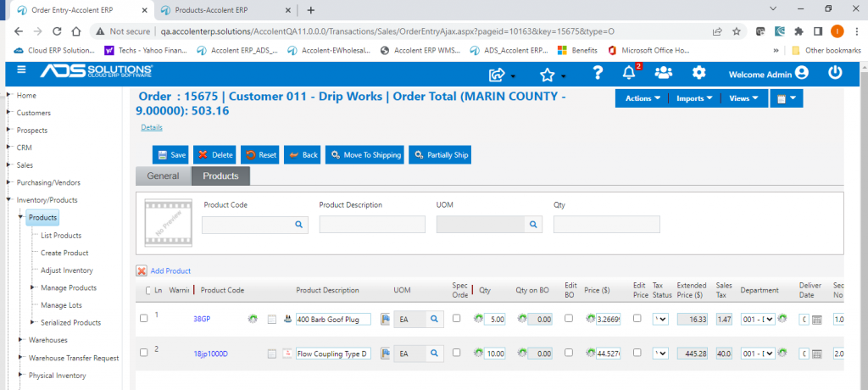
Task: Click the gear icon next to 38GP
Action: tap(253, 319)
